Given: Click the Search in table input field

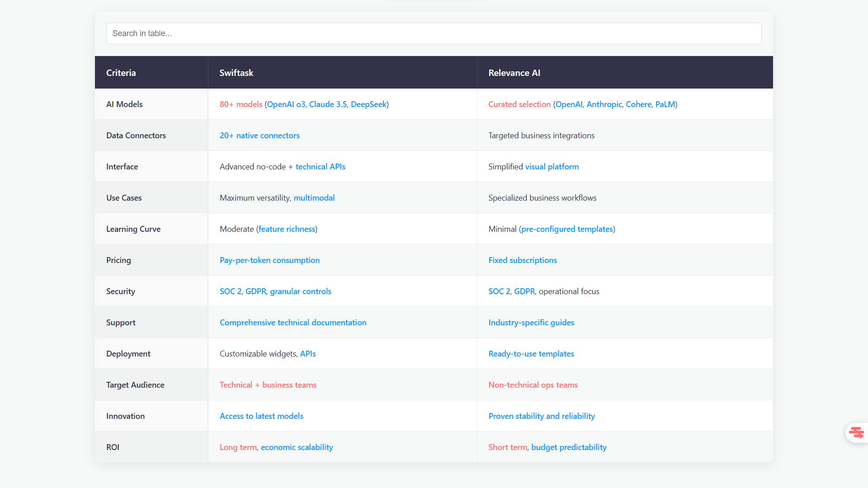Looking at the screenshot, I should pos(434,33).
